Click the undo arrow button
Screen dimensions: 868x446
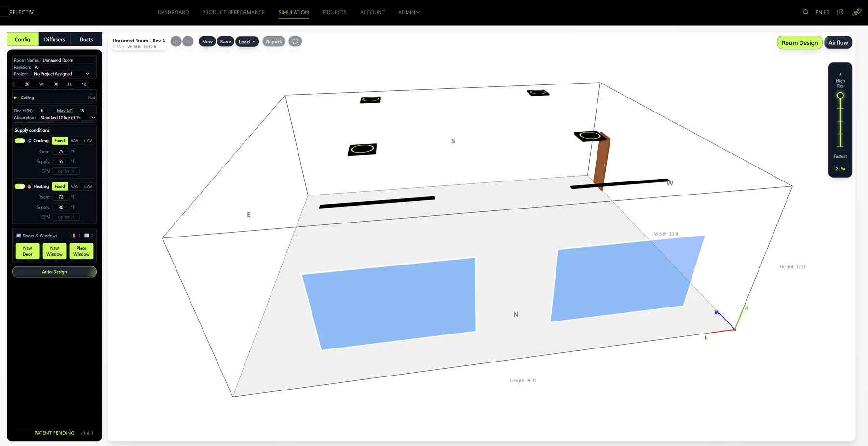pyautogui.click(x=176, y=42)
